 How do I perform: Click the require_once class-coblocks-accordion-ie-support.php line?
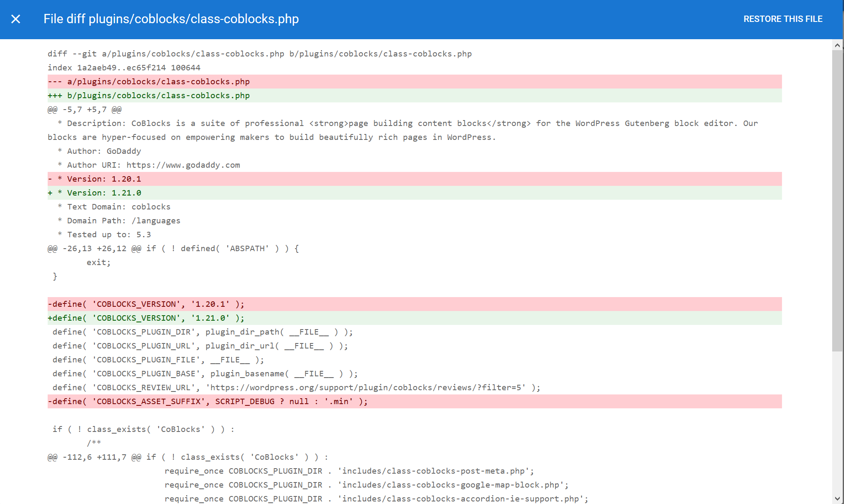point(377,499)
